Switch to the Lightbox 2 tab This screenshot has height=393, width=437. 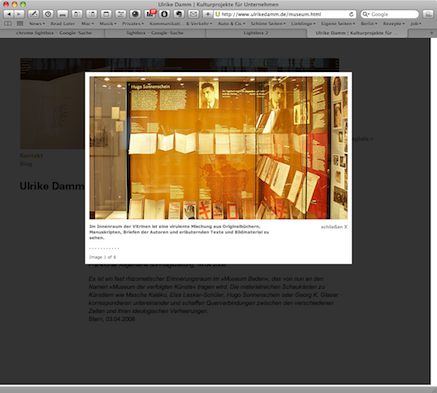pos(256,33)
